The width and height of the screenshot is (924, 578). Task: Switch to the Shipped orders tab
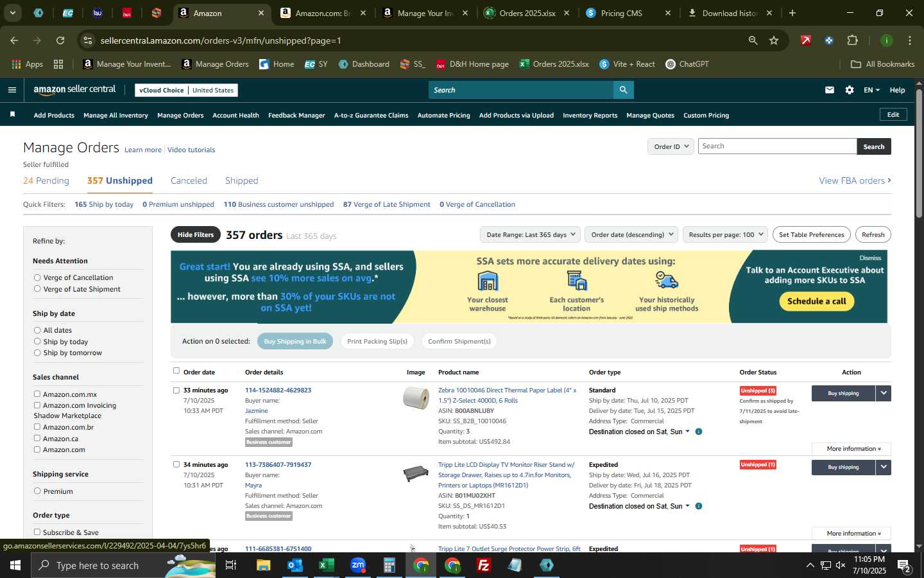click(241, 180)
